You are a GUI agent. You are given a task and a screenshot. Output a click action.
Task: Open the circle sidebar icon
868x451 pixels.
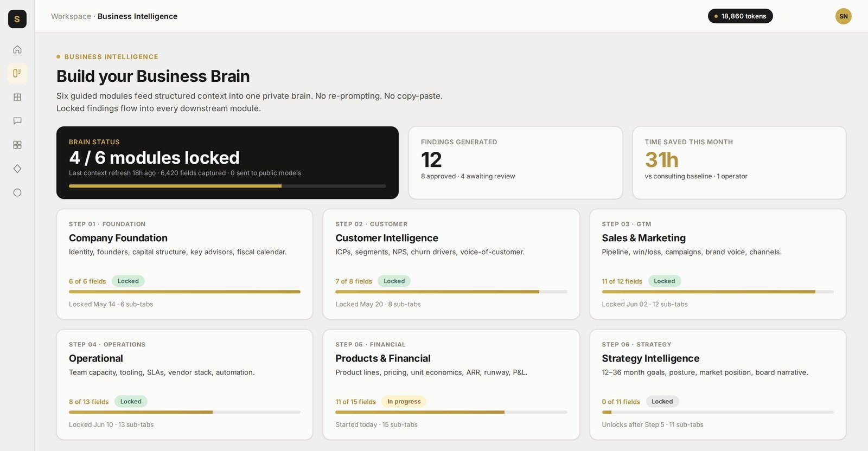pyautogui.click(x=17, y=192)
